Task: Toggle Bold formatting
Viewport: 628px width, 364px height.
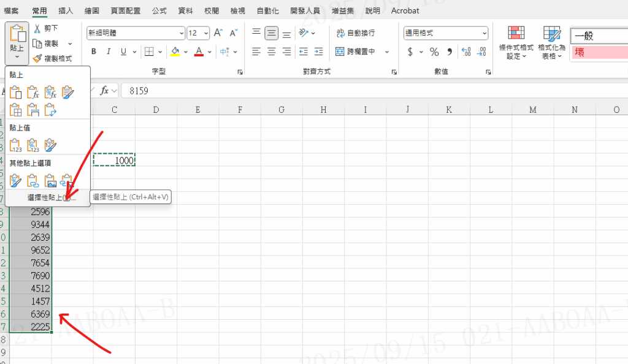Action: 94,52
